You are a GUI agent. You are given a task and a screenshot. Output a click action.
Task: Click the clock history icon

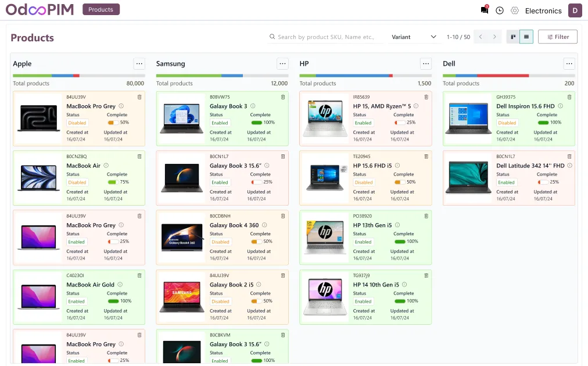click(500, 10)
